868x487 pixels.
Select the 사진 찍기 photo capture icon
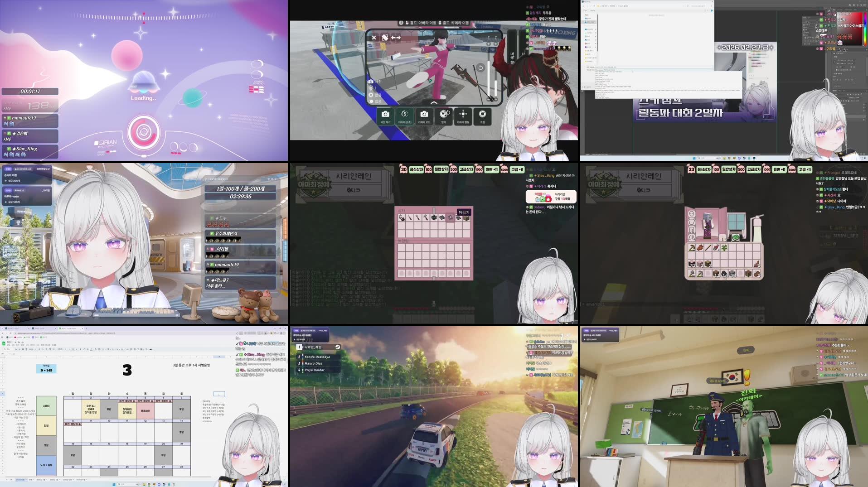tap(386, 114)
